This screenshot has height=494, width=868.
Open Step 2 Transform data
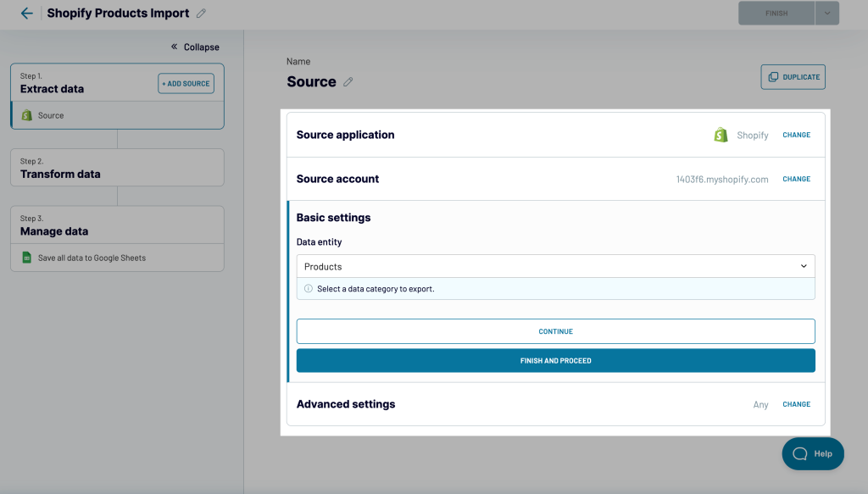pyautogui.click(x=117, y=168)
